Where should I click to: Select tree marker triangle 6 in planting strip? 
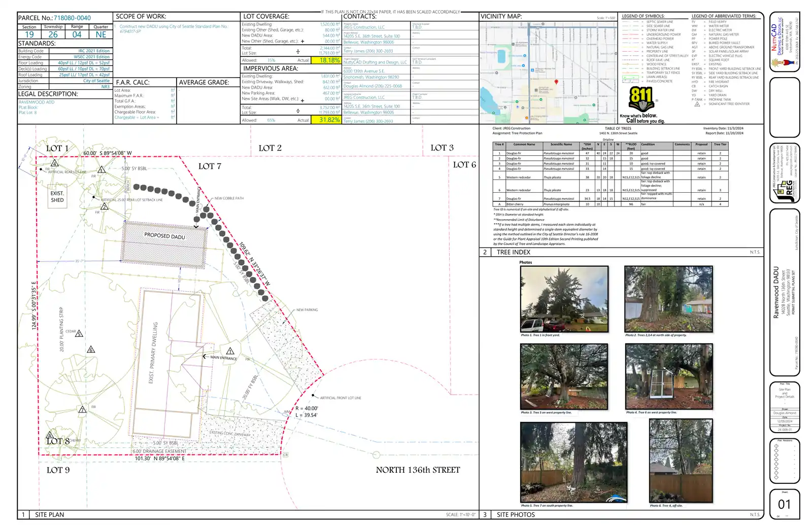click(x=91, y=349)
